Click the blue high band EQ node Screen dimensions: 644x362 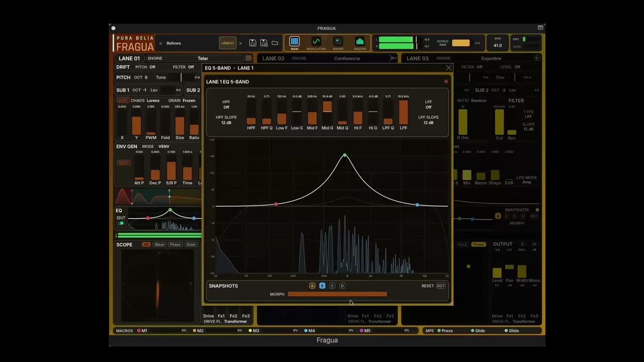tap(417, 205)
